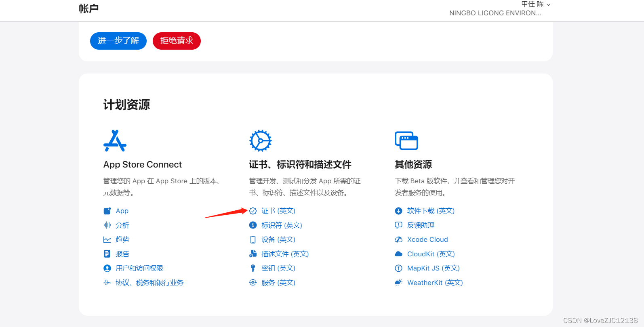Click the App Store Connect logo icon
Screen dimensions: 644x327
point(115,140)
